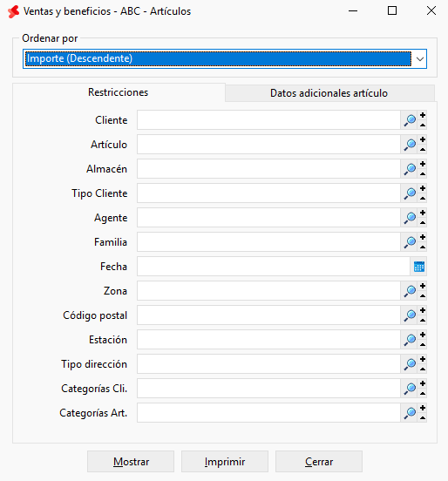Screen dimensions: 448x481
Task: Expand the Ordenar por dropdown arrow
Action: click(420, 58)
